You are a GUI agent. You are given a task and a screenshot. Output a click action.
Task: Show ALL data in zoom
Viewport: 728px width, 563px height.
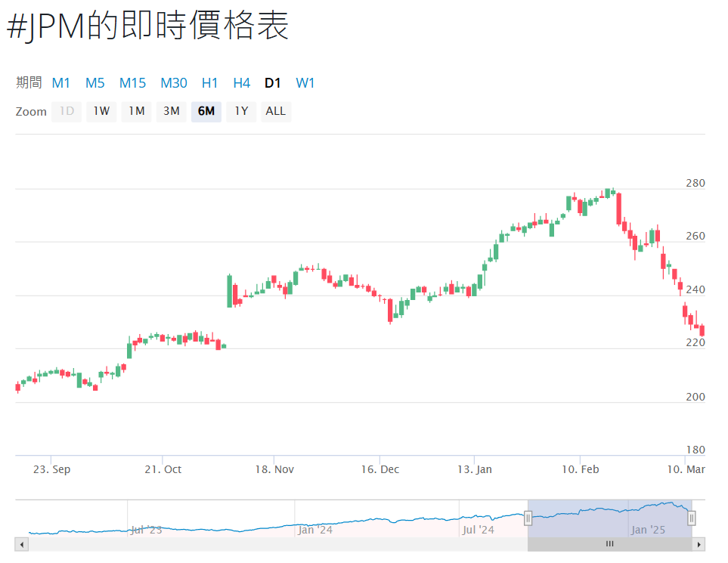(276, 112)
